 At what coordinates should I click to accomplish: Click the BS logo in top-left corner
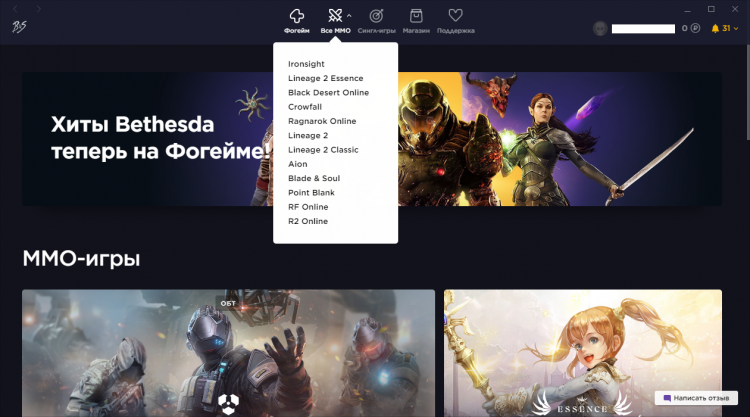point(20,29)
